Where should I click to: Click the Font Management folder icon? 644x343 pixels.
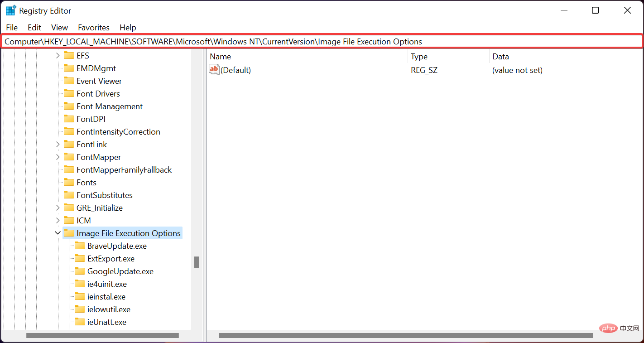click(x=69, y=106)
